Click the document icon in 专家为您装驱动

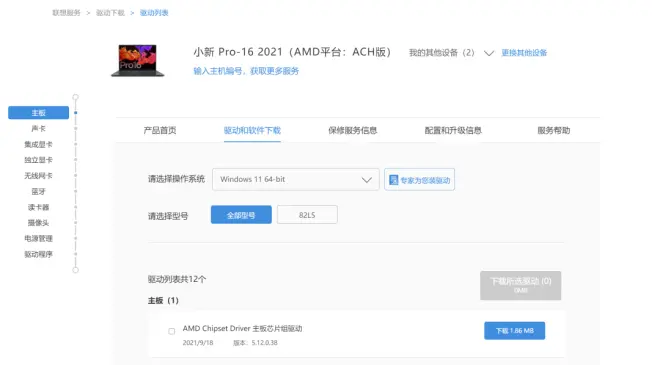393,180
